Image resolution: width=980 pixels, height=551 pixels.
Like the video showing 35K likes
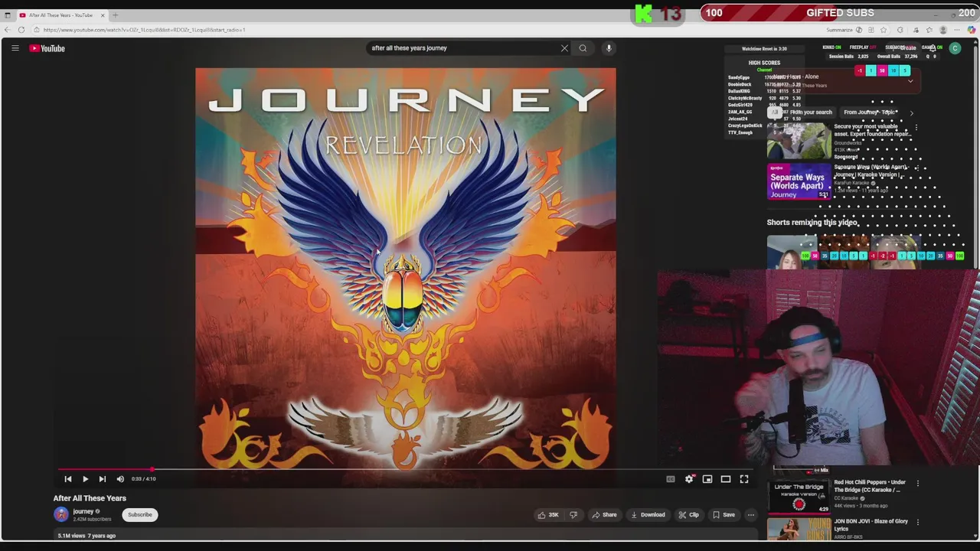[549, 515]
